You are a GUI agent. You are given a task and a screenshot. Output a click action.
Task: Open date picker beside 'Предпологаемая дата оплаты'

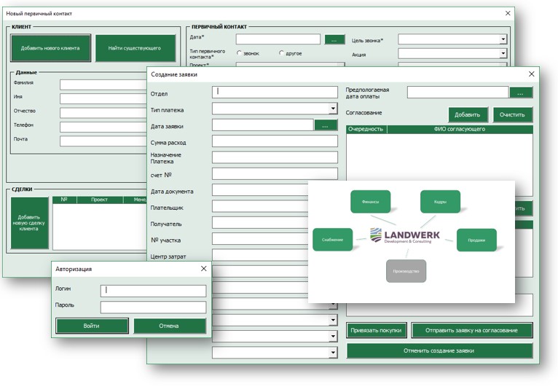521,93
